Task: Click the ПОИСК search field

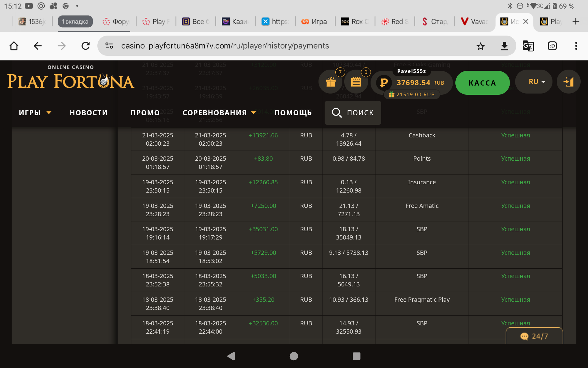Action: (353, 113)
